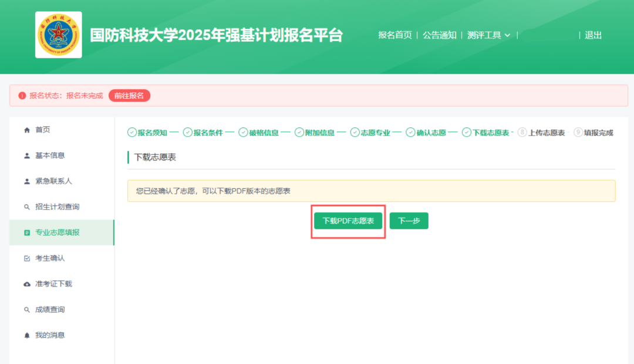Image resolution: width=634 pixels, height=364 pixels.
Task: Click the check circle of 确认志愿 step
Action: click(x=410, y=133)
